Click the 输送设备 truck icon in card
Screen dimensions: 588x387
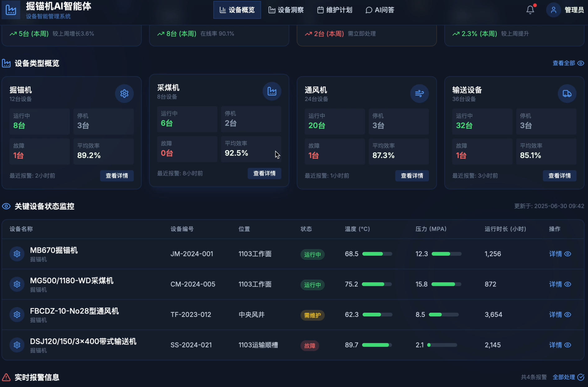pos(567,93)
